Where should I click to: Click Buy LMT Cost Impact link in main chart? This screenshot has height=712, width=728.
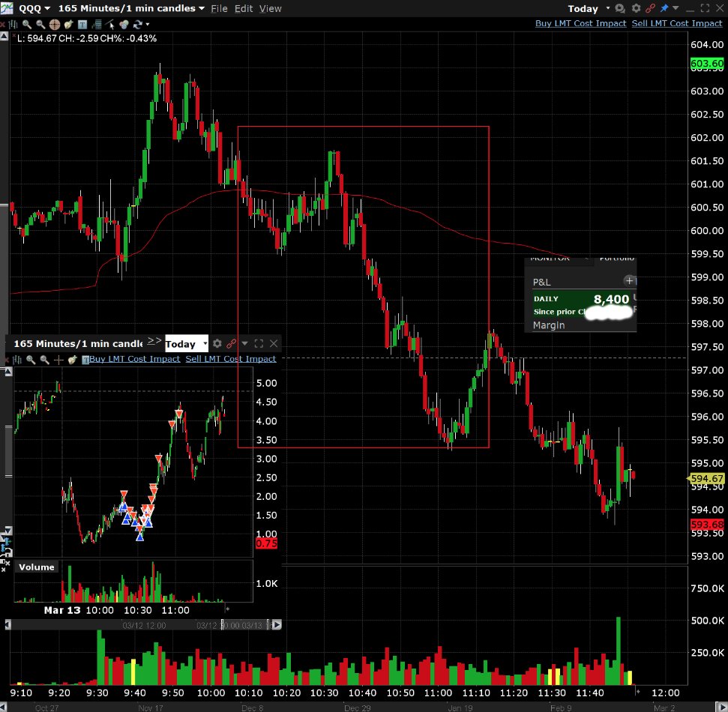(580, 23)
